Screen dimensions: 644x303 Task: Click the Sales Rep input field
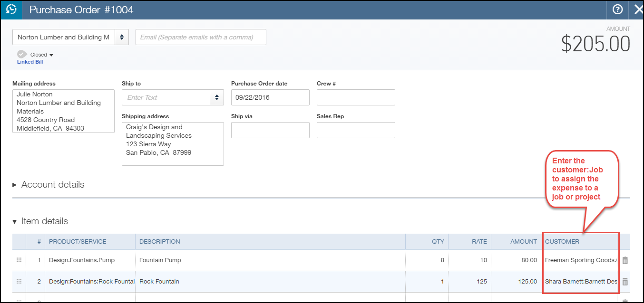tap(356, 130)
